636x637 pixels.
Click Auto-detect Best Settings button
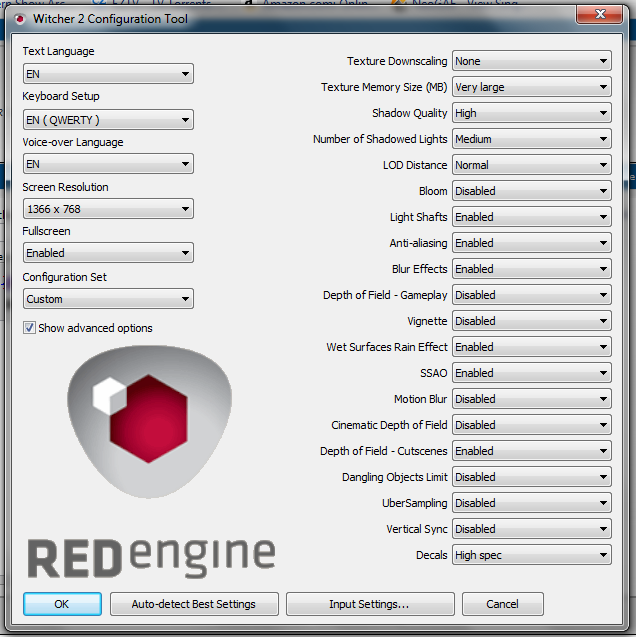[194, 604]
